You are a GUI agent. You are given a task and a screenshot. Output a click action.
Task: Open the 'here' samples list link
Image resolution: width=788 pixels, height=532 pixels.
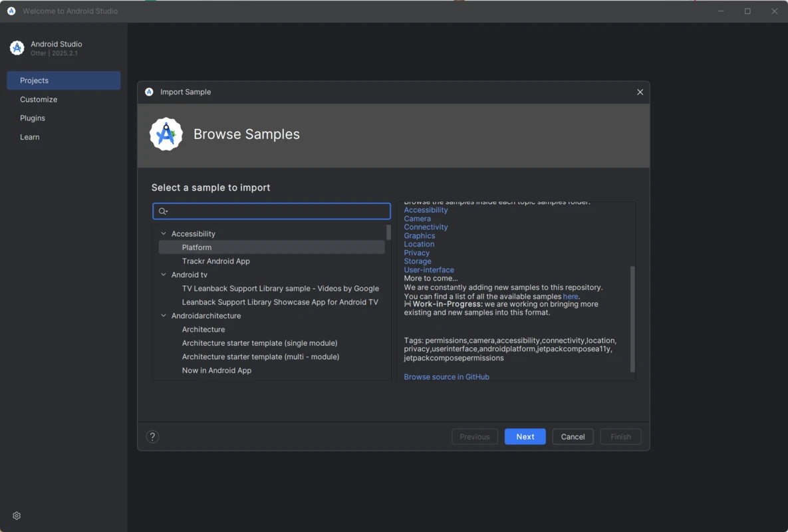tap(571, 297)
